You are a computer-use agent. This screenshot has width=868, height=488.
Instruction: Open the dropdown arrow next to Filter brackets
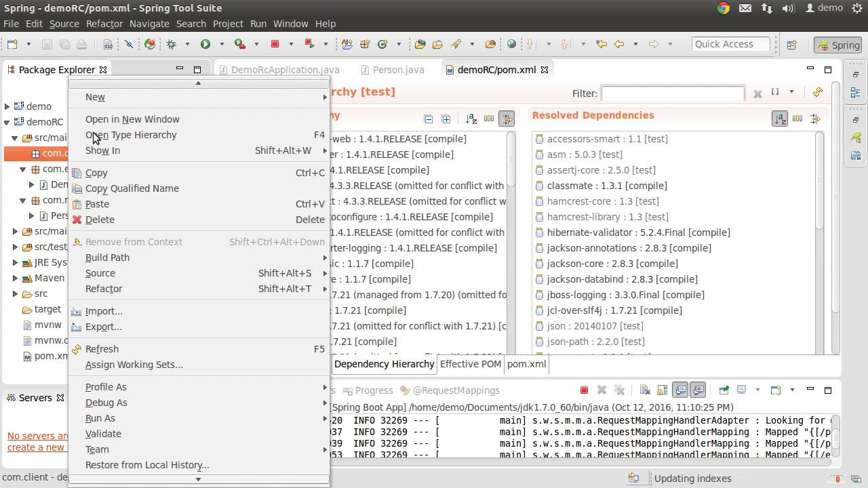tap(791, 93)
